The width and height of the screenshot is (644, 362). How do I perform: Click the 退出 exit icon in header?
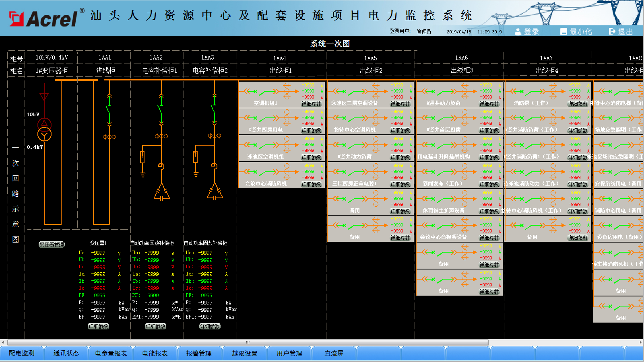click(612, 31)
